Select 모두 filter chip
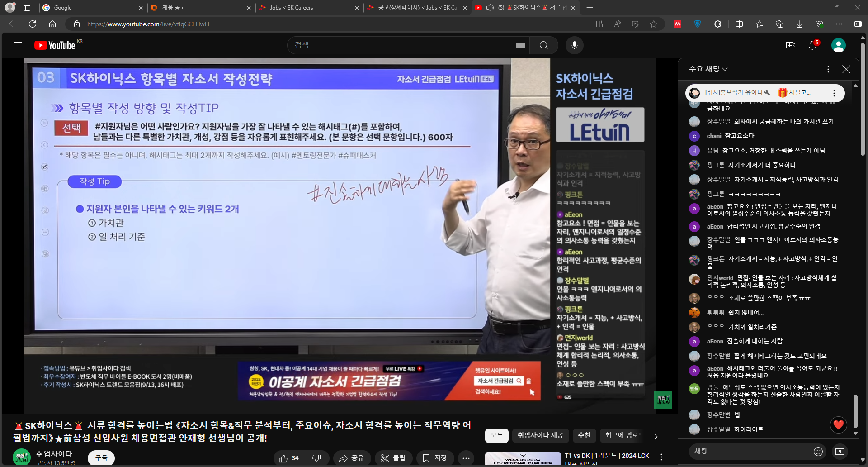868x467 pixels. pos(497,435)
